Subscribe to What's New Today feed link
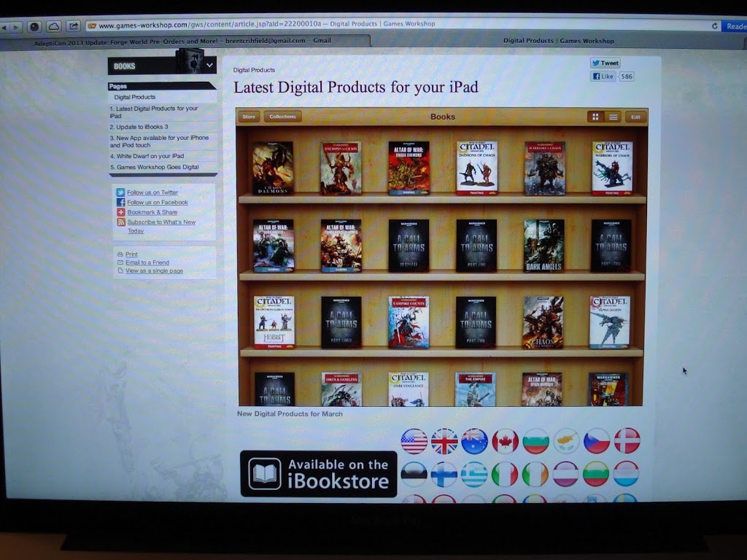This screenshot has width=747, height=560. coord(161,226)
